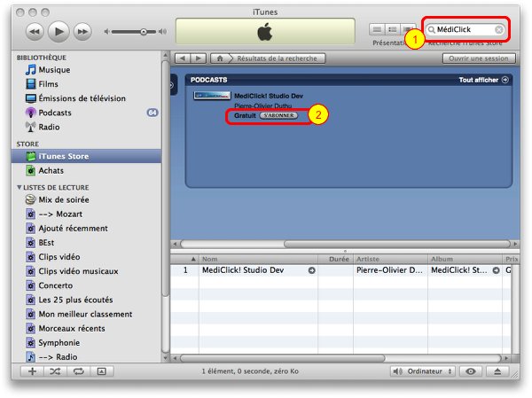Toggle repeat mode

click(78, 371)
